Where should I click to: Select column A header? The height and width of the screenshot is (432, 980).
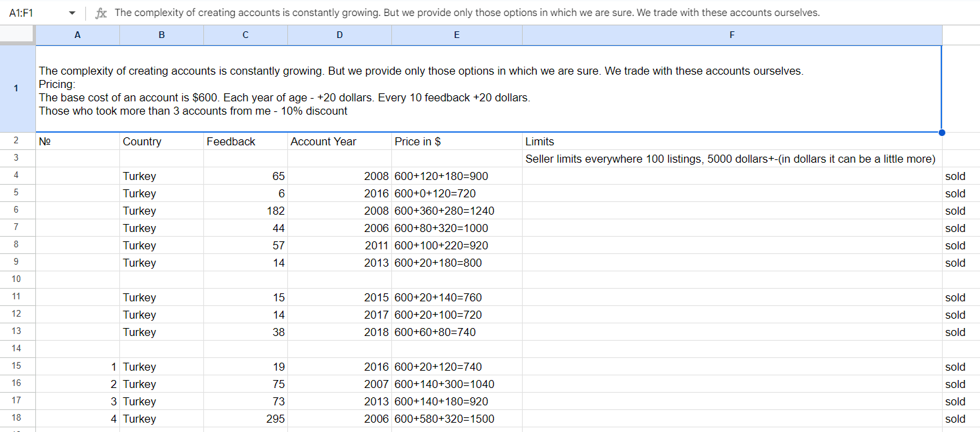pos(77,35)
